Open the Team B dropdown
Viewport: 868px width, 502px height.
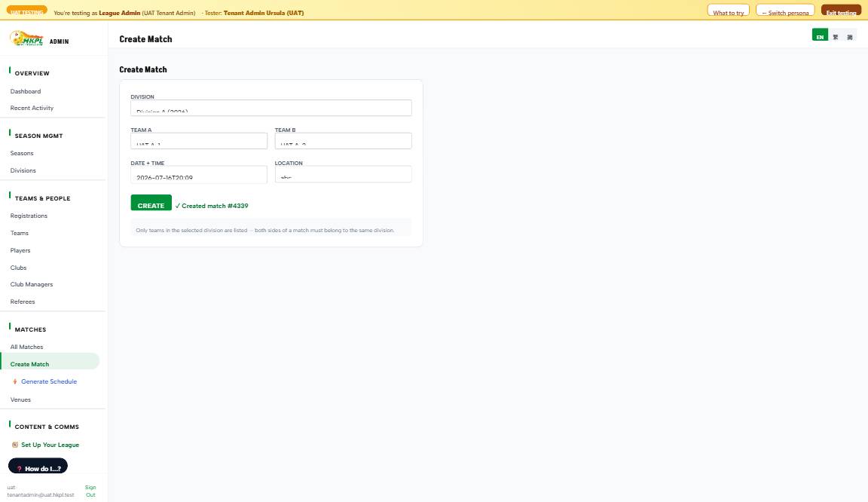point(344,141)
